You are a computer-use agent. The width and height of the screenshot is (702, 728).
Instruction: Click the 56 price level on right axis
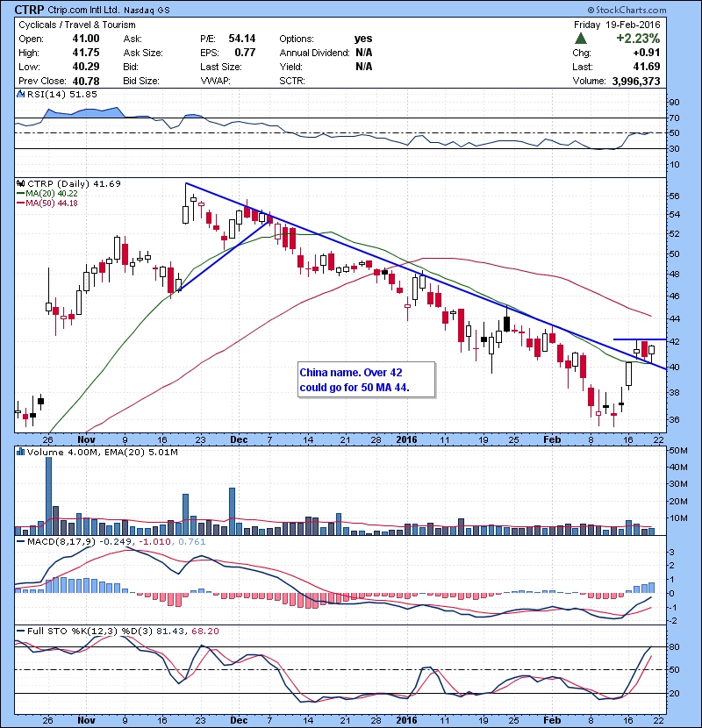tap(674, 196)
